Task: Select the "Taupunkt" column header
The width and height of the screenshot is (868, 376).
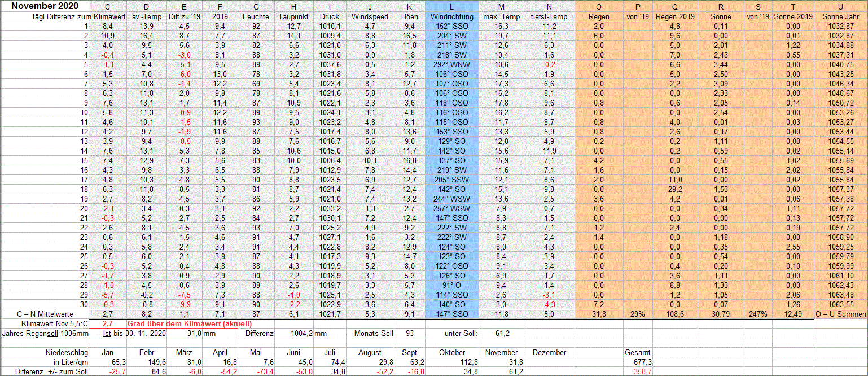Action: (x=293, y=16)
